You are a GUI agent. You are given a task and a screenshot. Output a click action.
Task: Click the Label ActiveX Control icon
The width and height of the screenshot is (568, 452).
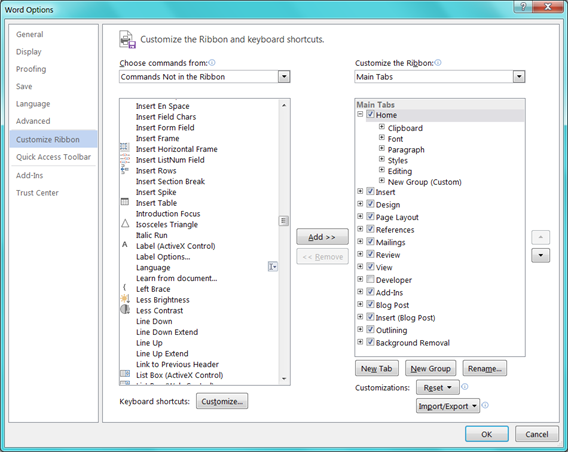pos(125,245)
